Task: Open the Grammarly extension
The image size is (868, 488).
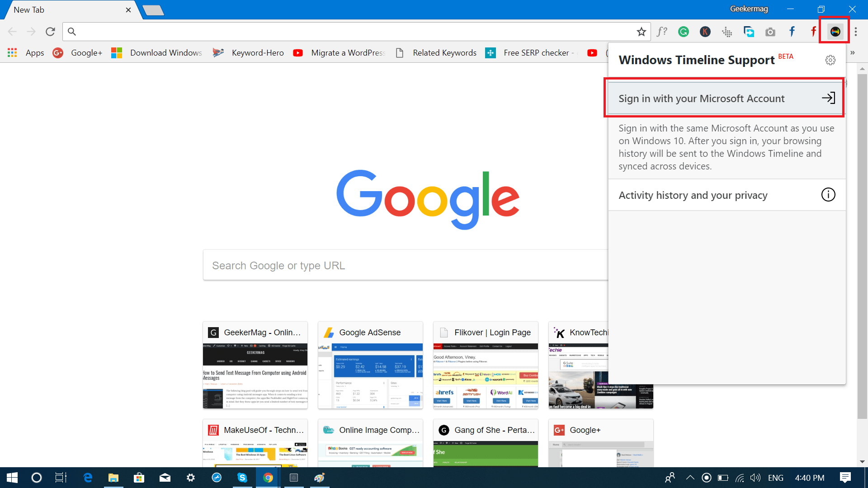Action: click(683, 32)
